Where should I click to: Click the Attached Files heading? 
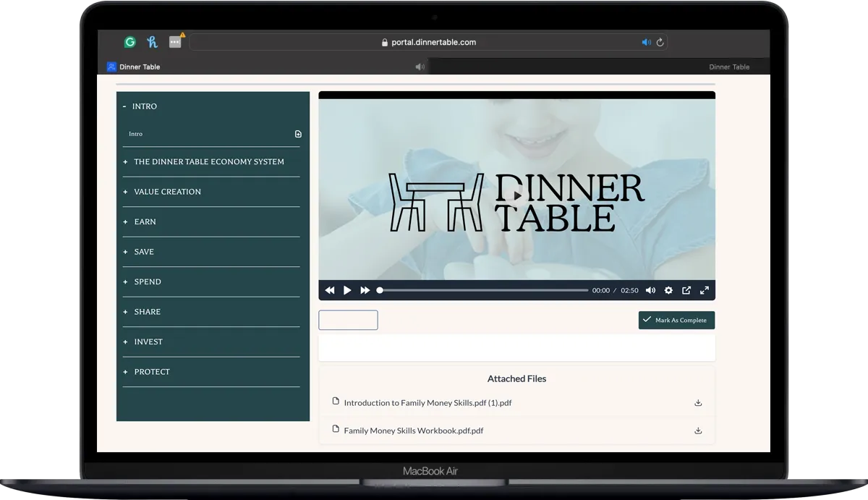[x=516, y=378]
